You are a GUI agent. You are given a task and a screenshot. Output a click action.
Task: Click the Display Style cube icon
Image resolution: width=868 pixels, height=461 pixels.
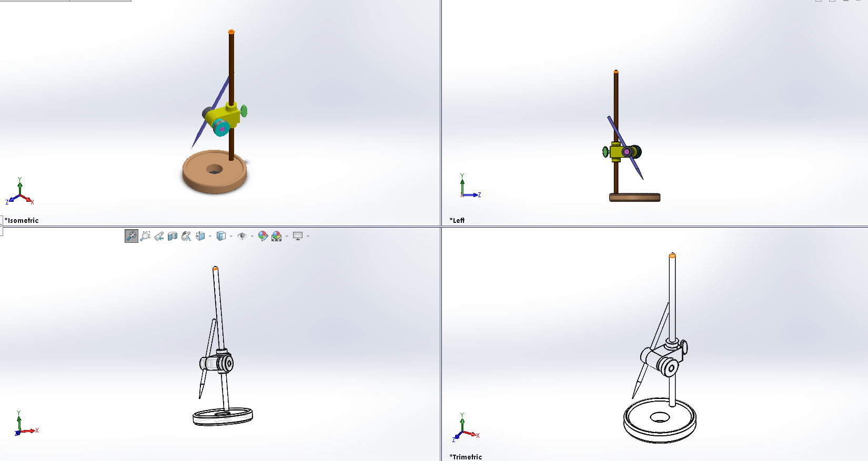click(x=221, y=237)
